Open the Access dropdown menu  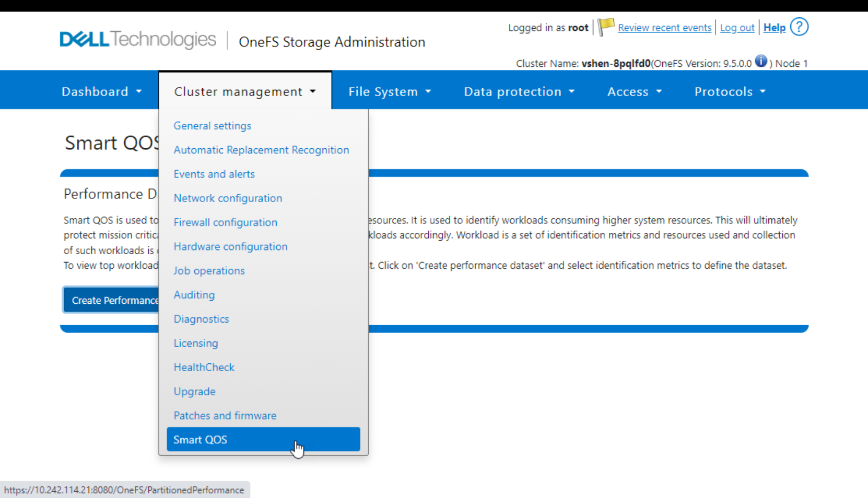pos(635,91)
